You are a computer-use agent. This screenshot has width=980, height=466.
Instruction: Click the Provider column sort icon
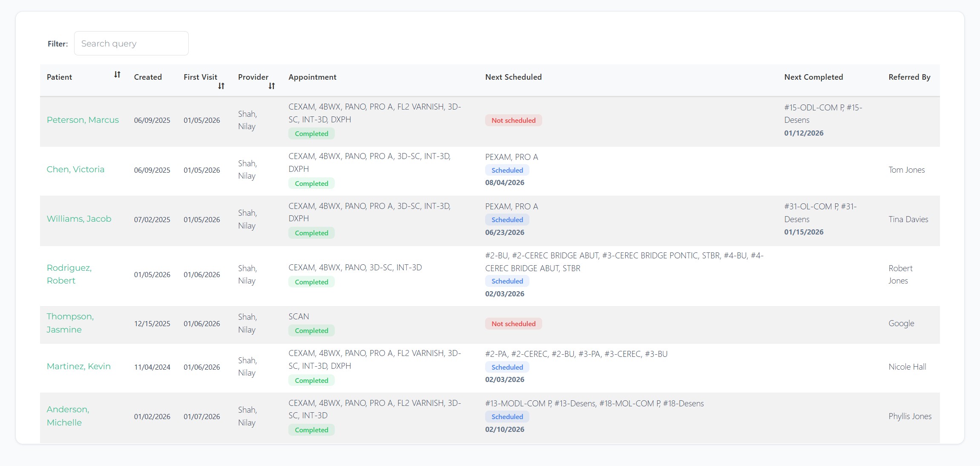[x=272, y=86]
